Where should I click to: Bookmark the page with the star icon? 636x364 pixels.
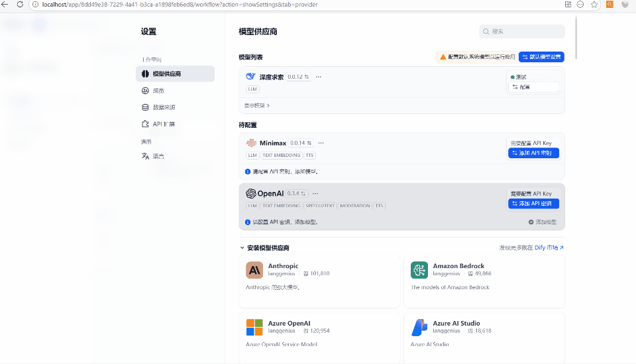(x=594, y=5)
